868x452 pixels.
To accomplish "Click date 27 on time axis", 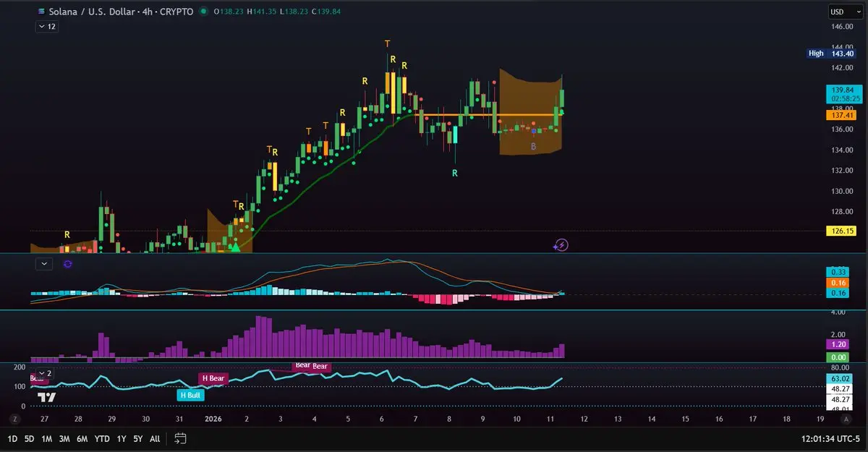I will (45, 419).
